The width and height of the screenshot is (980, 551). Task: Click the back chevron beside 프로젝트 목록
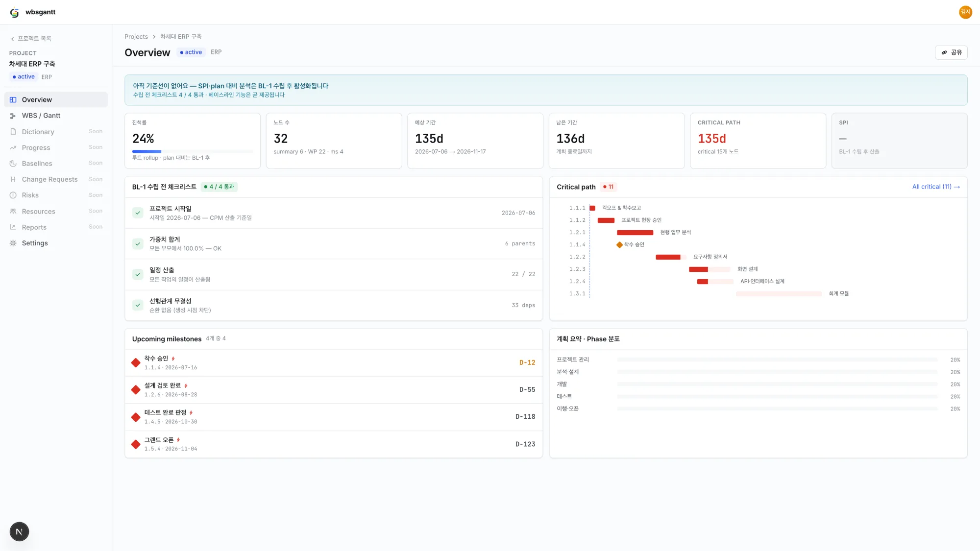13,39
